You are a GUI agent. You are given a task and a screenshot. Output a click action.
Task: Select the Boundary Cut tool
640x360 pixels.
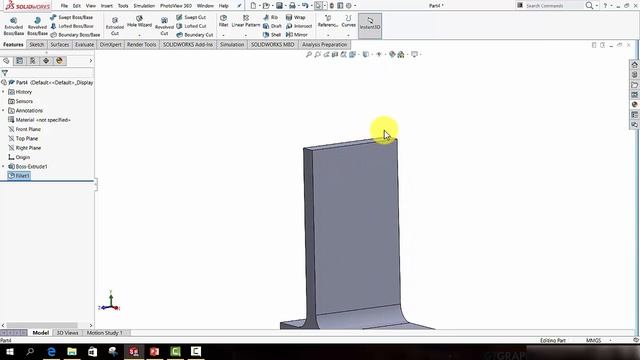click(x=195, y=35)
